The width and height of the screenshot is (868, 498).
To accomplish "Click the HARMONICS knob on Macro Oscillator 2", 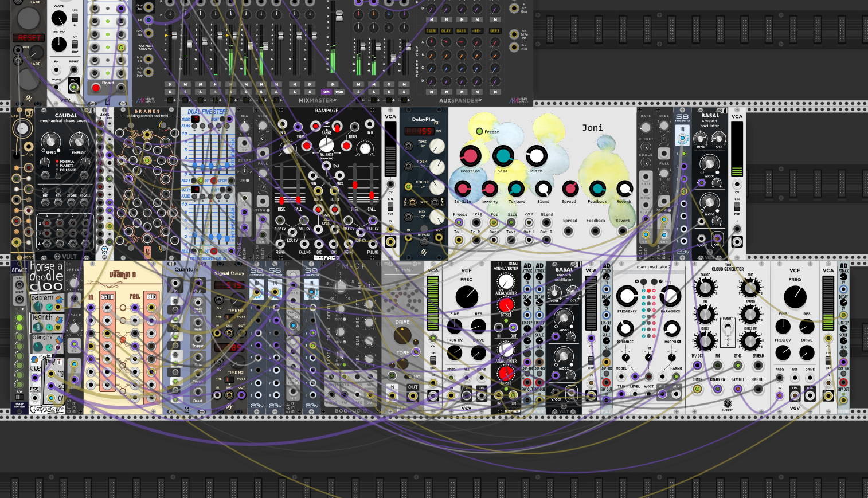I will [670, 296].
